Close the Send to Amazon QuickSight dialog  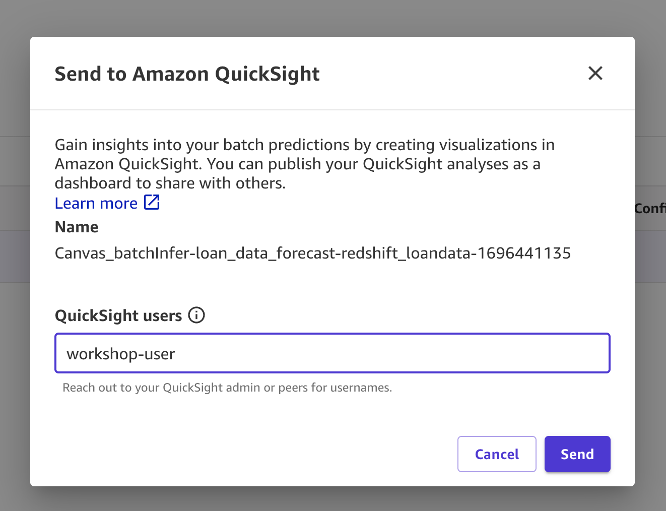pos(595,73)
